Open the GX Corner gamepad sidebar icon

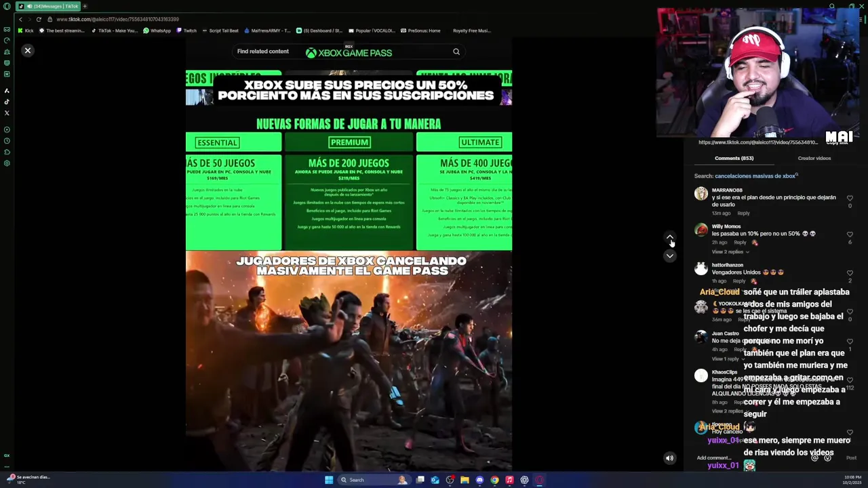click(x=7, y=30)
